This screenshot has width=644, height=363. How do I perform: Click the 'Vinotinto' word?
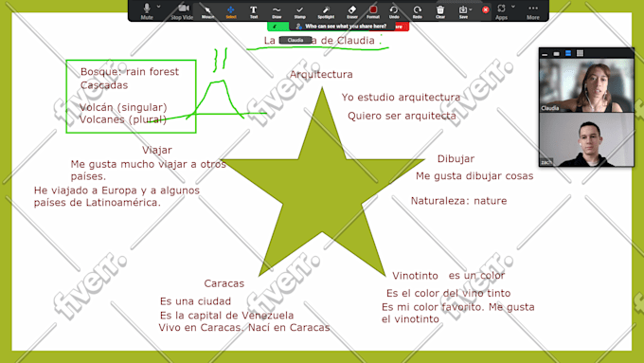(415, 276)
